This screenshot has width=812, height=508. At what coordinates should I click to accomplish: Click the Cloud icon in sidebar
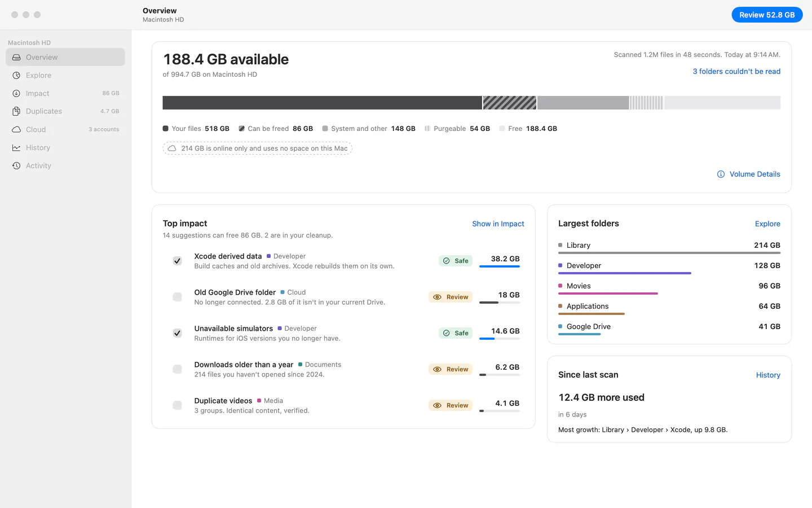pos(16,129)
